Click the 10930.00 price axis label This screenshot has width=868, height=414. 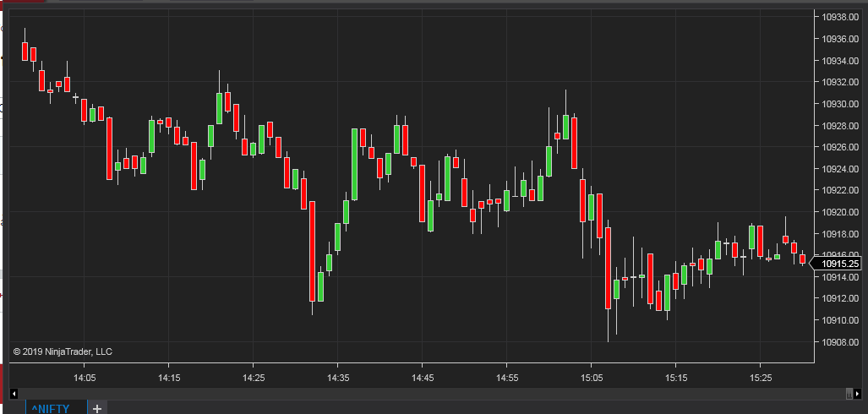(840, 104)
